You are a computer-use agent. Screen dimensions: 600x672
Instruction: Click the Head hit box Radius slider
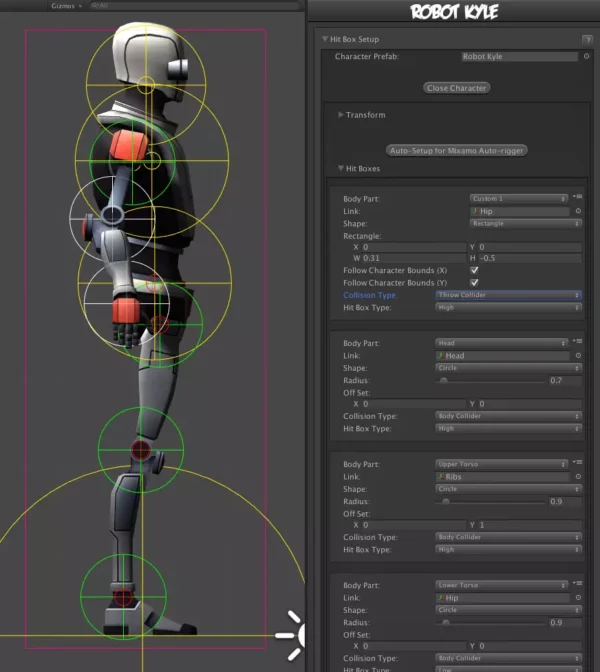(x=490, y=381)
